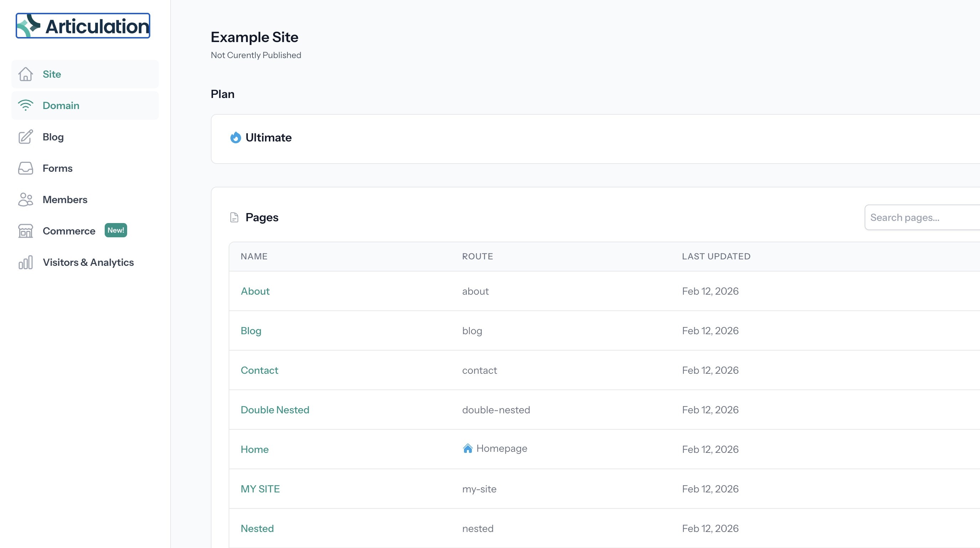Click the Visitors & Analytics chart icon
The width and height of the screenshot is (980, 548).
click(26, 262)
